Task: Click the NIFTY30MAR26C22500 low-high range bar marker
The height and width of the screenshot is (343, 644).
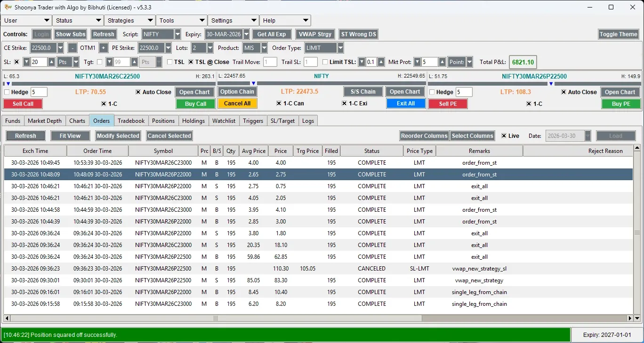Action: point(8,84)
